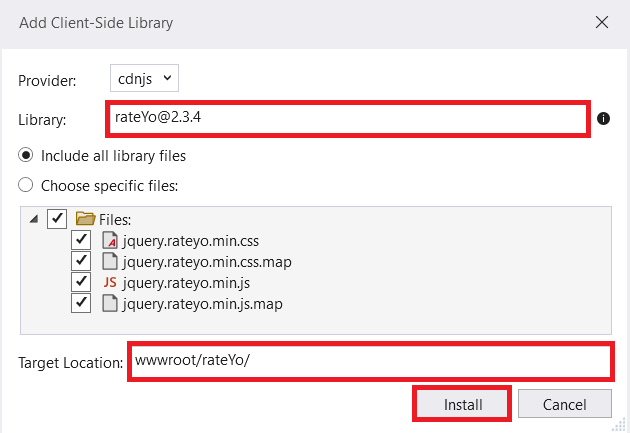Uncheck jquery.rateyo.min.css.map checkbox
Viewport: 630px width, 433px height.
click(x=81, y=261)
